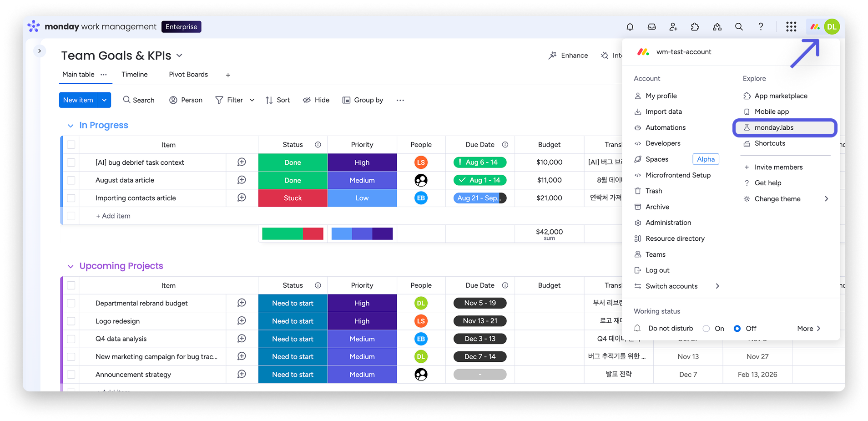Viewport: 868px width, 421px height.
Task: Click the monday logo in the header
Action: tap(815, 27)
